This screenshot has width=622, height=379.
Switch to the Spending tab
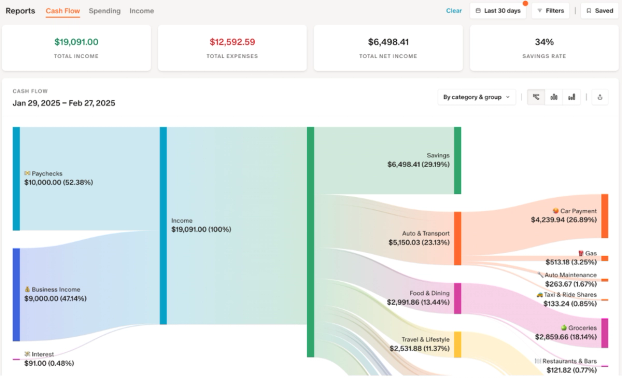click(x=104, y=11)
